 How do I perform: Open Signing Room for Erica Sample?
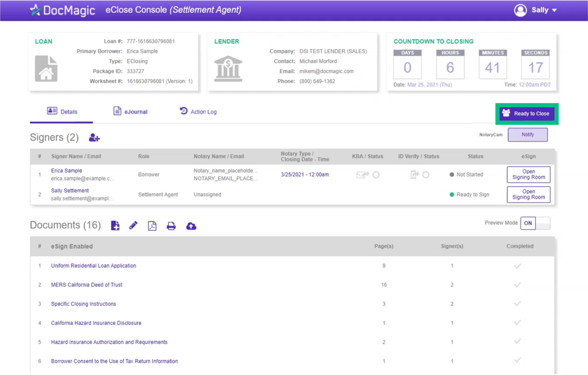(x=528, y=174)
